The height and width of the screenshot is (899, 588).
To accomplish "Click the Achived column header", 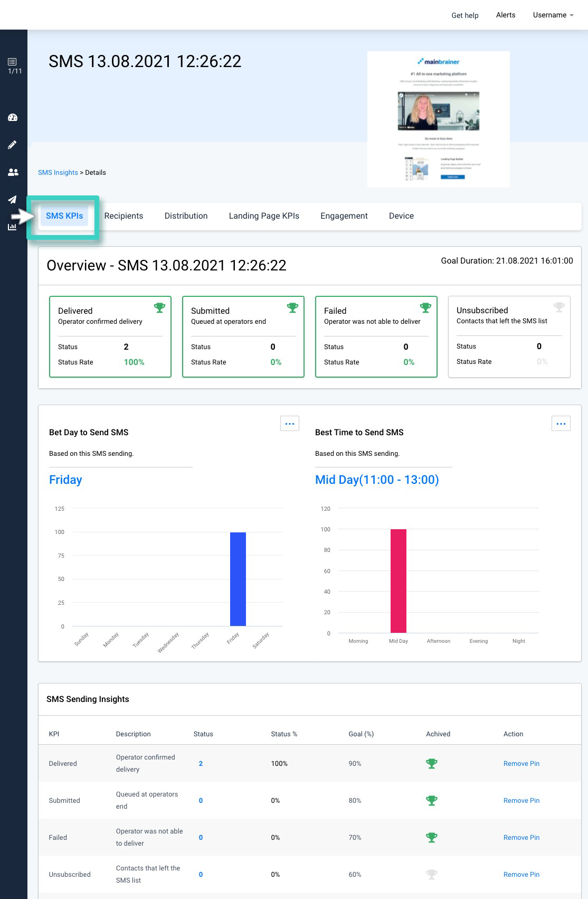I will [x=438, y=734].
